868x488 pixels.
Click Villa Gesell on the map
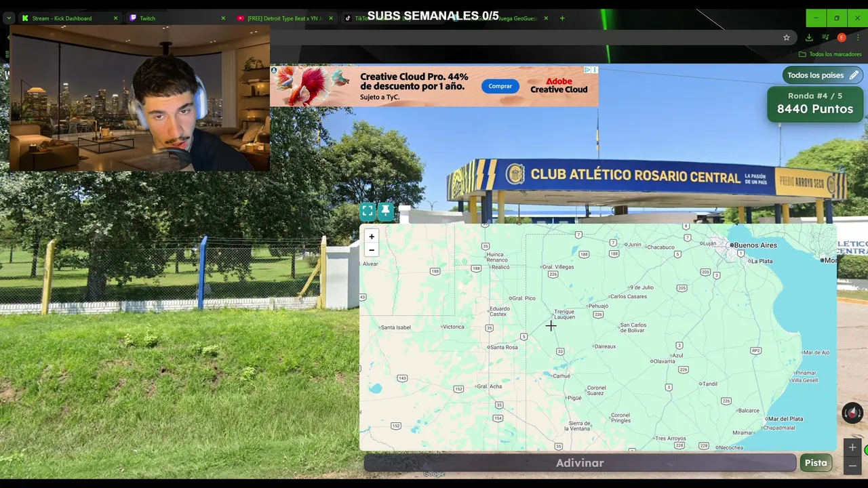pyautogui.click(x=805, y=380)
